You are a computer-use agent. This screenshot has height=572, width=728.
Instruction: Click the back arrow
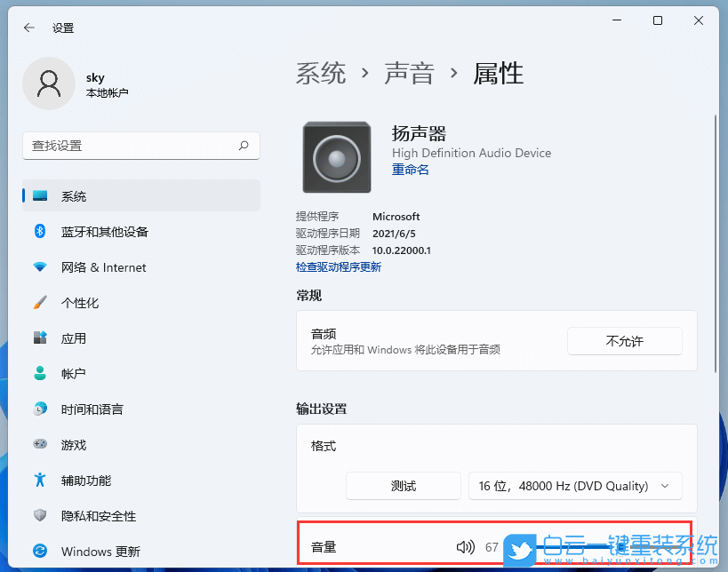click(x=28, y=28)
